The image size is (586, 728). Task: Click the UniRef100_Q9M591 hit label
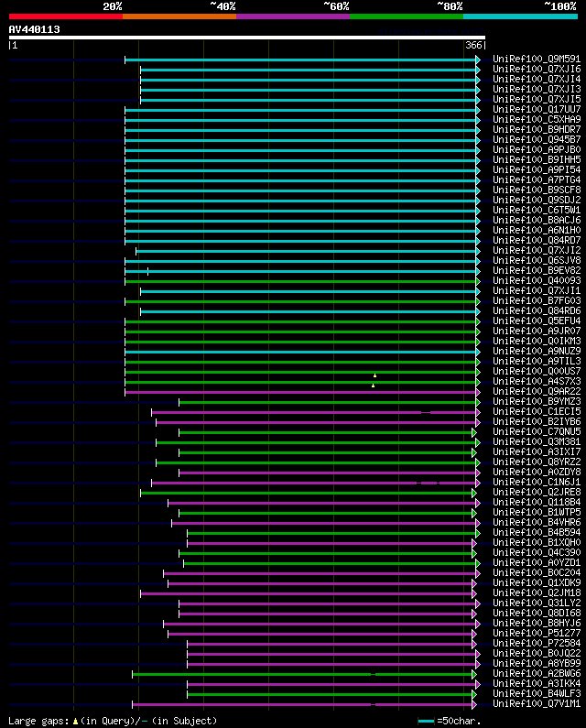click(x=537, y=59)
